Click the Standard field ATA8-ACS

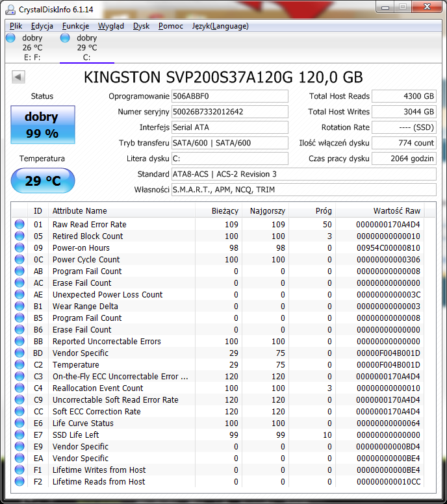click(x=304, y=174)
